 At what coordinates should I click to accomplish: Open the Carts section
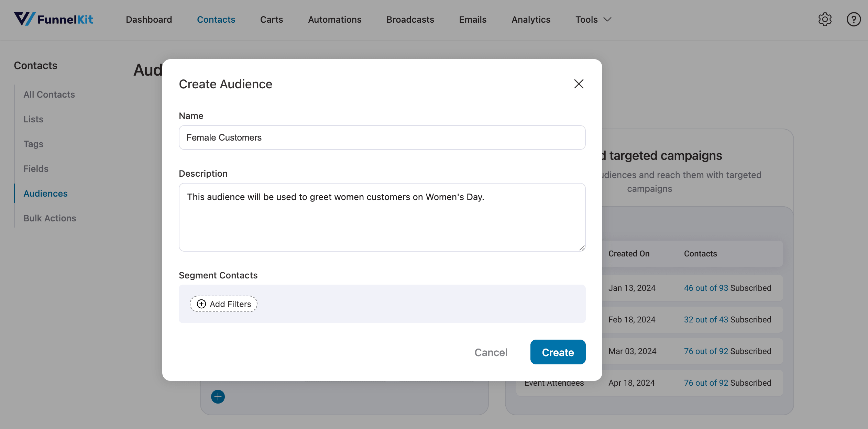pos(272,20)
